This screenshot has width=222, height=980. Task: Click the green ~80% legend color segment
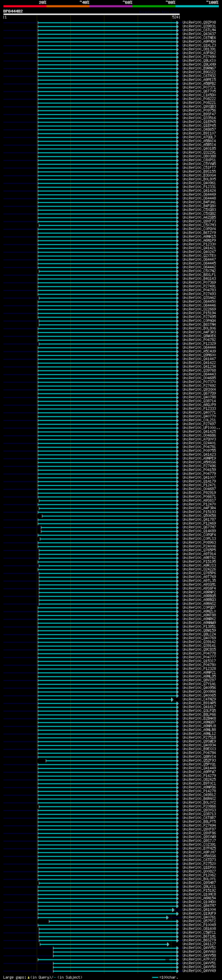tap(154, 6)
